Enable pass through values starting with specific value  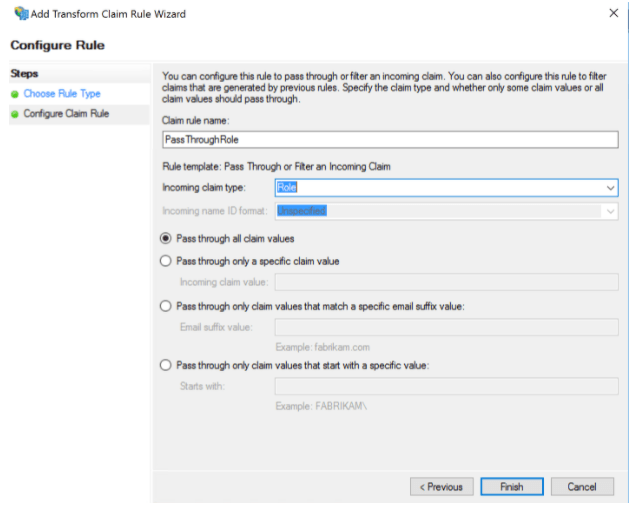pos(166,366)
